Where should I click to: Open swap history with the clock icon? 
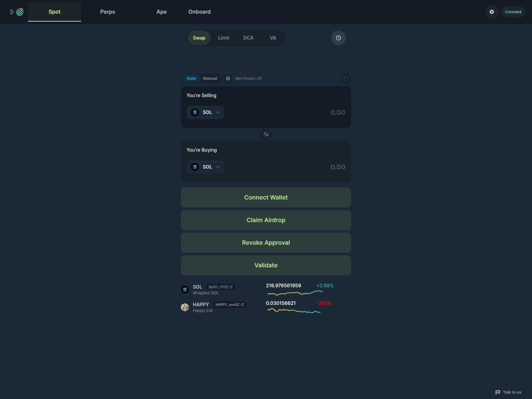coord(338,38)
